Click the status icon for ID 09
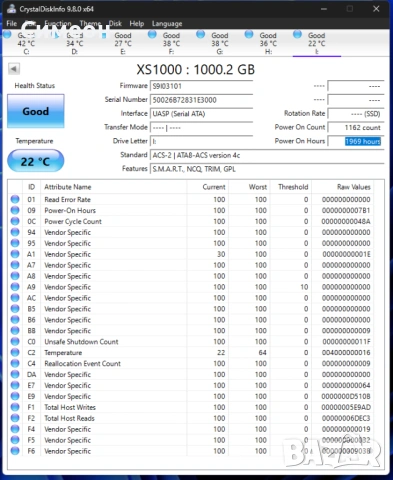This screenshot has height=480, width=393. [15, 210]
